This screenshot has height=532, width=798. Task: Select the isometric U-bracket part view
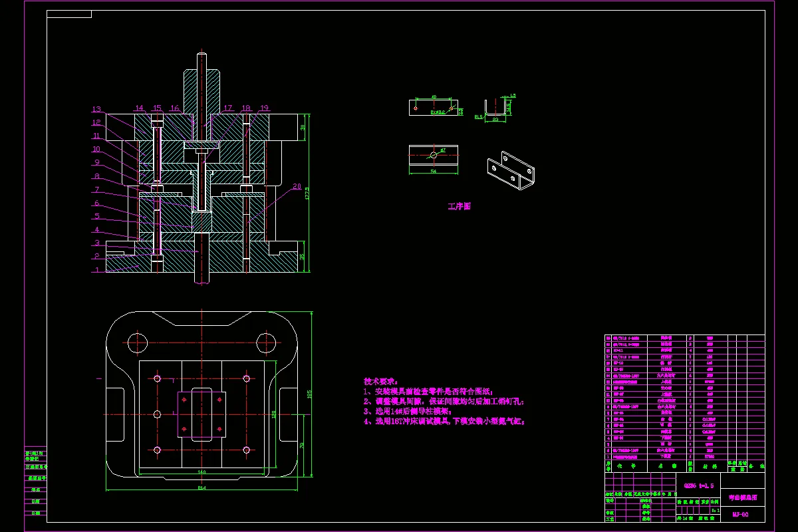point(511,170)
